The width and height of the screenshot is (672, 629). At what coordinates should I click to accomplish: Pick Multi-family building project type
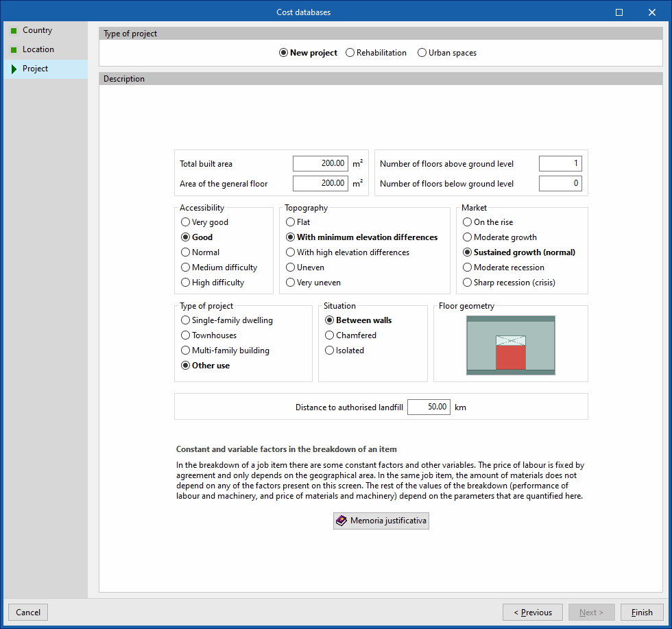point(225,351)
